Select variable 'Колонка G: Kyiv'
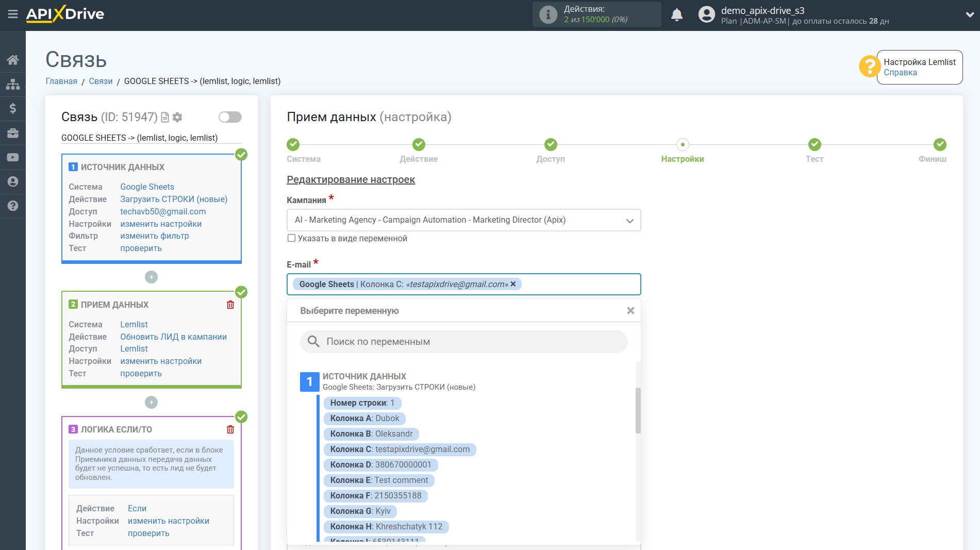Viewport: 980px width, 550px height. [x=360, y=511]
